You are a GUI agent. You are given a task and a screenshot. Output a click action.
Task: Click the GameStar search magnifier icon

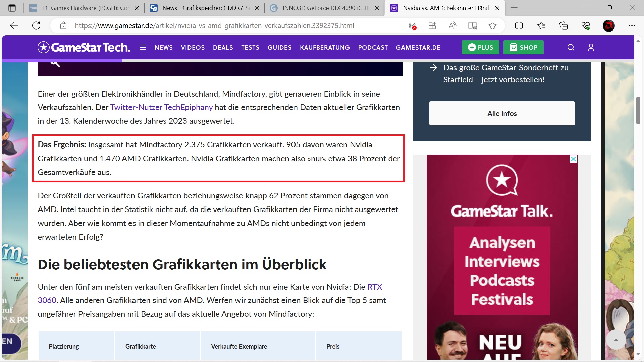tap(571, 47)
